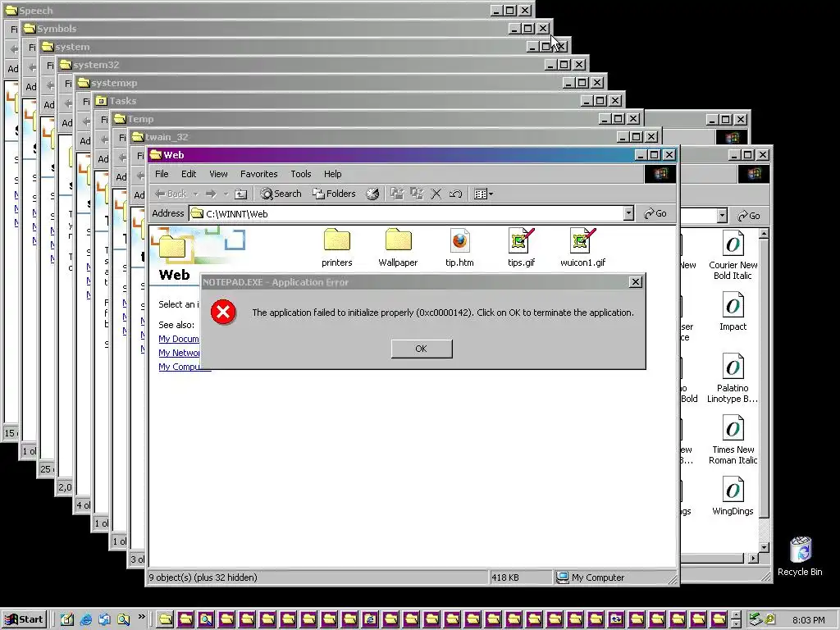Image resolution: width=840 pixels, height=630 pixels.
Task: Click the up arrow of the fonts window scrollbar
Action: click(765, 234)
